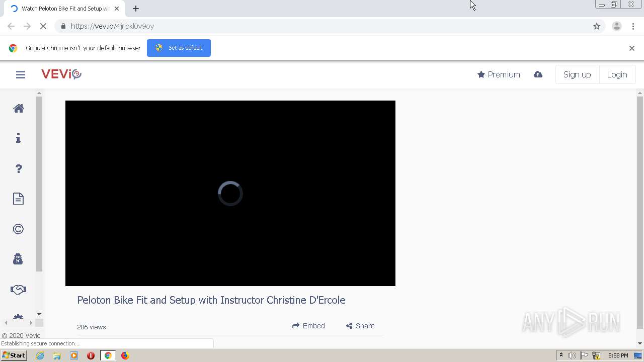
Task: Open the Windows Start button
Action: [14, 355]
